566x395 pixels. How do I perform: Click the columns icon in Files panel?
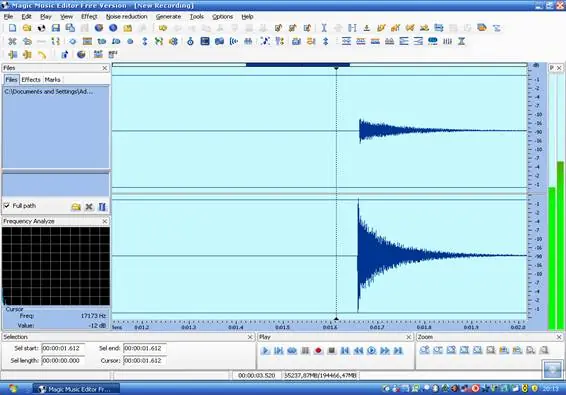[102, 207]
